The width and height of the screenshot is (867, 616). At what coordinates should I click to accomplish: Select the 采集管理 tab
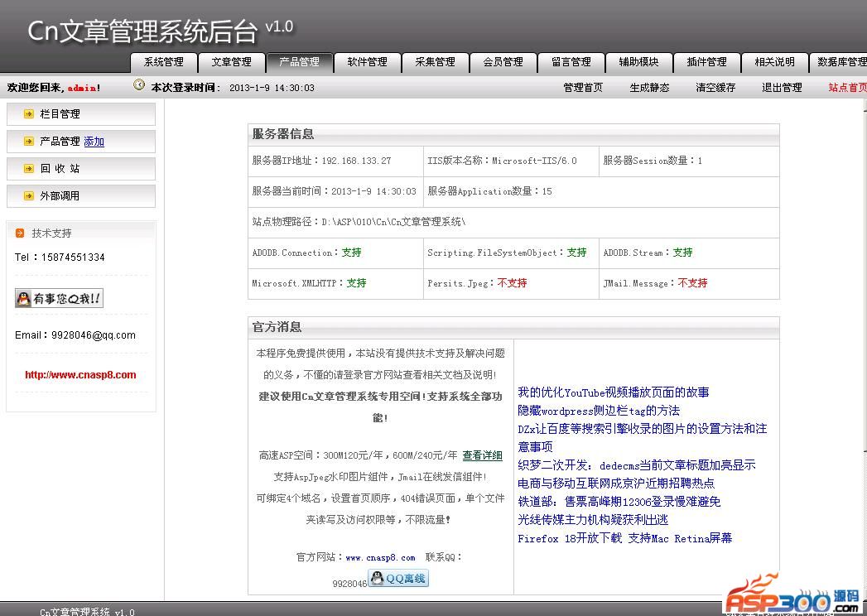tap(436, 62)
